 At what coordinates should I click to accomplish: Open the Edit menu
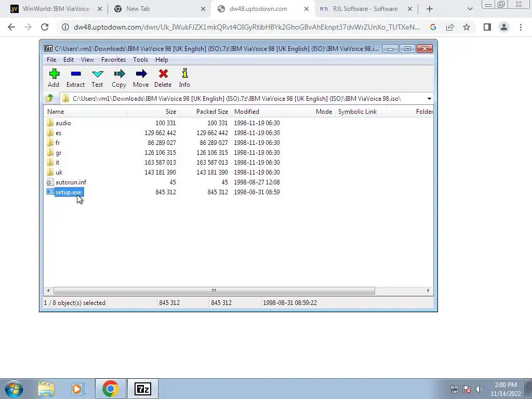[x=69, y=60]
